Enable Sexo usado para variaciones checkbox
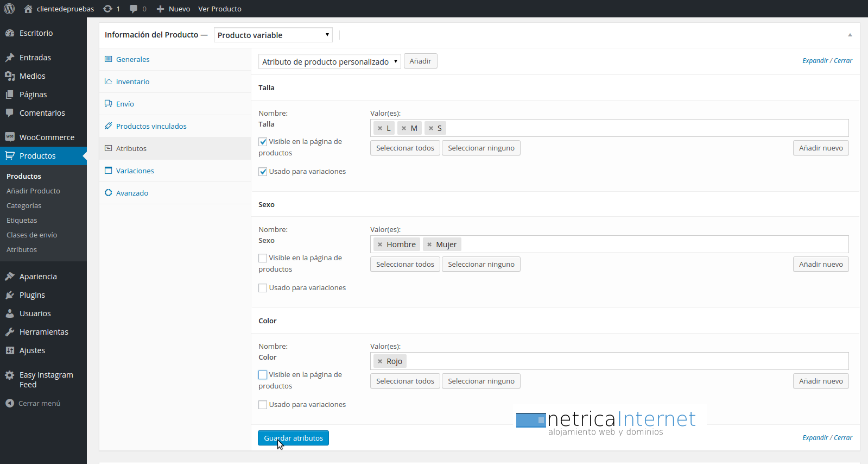The image size is (868, 464). pos(263,288)
